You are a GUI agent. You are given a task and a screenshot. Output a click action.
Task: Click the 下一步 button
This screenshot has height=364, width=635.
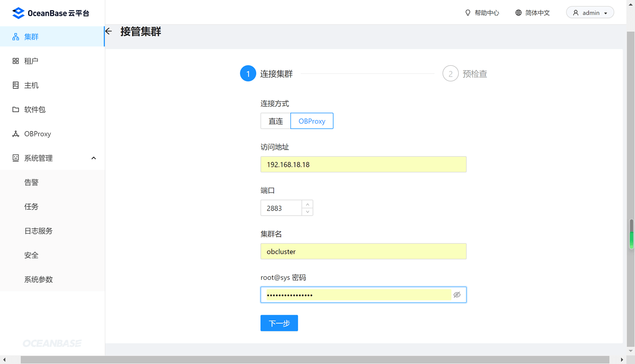(x=279, y=323)
